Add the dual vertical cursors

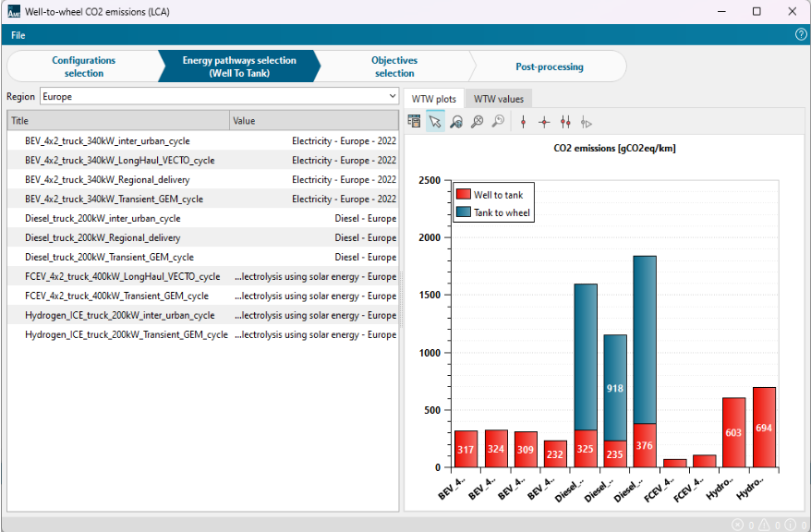(565, 122)
